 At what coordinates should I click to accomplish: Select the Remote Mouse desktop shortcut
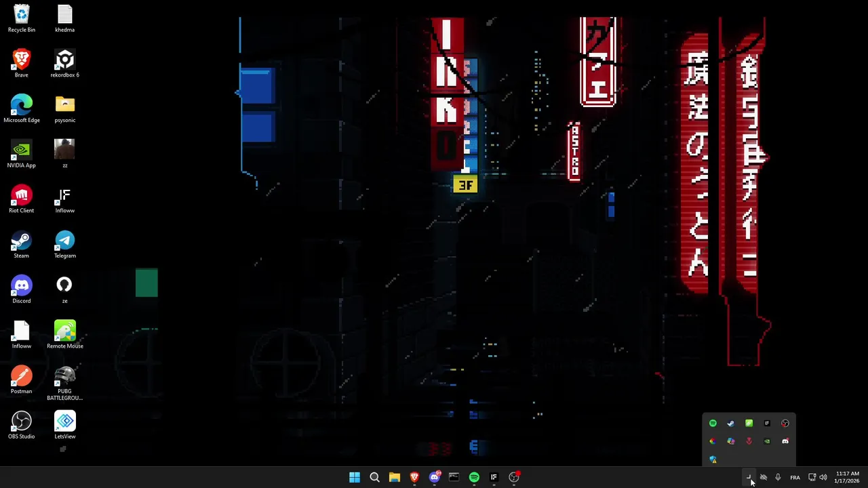click(65, 335)
